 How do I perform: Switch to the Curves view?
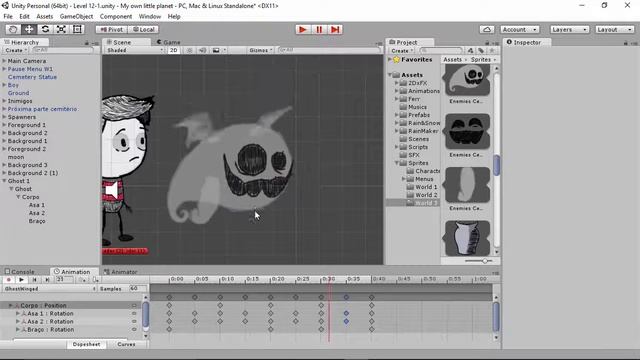(x=126, y=344)
